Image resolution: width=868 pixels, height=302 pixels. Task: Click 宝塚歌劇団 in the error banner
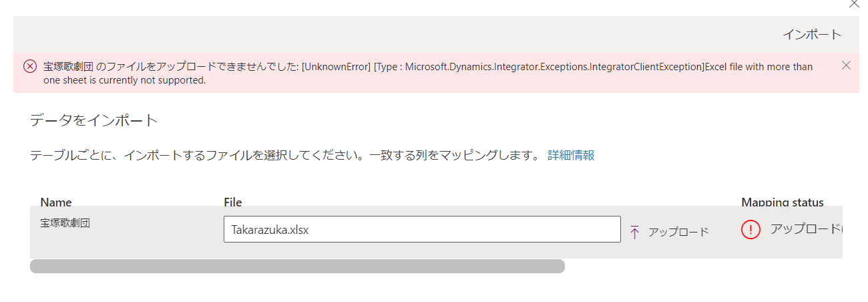coord(68,67)
